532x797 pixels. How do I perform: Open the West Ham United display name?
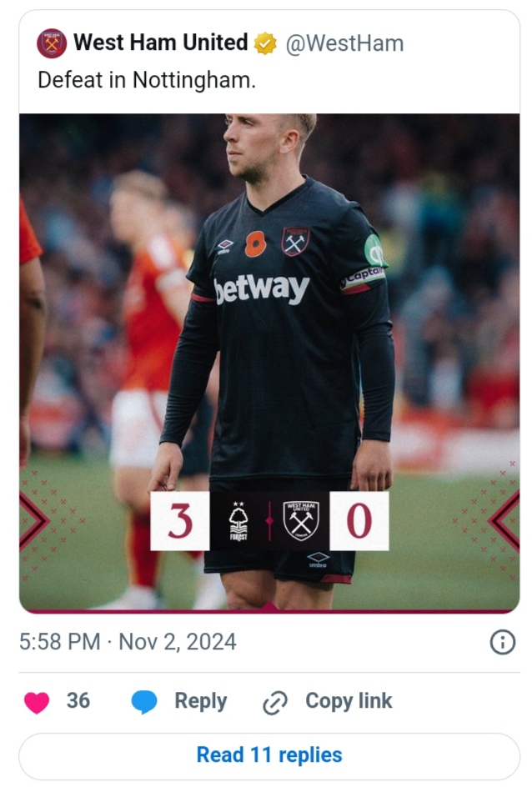[161, 43]
